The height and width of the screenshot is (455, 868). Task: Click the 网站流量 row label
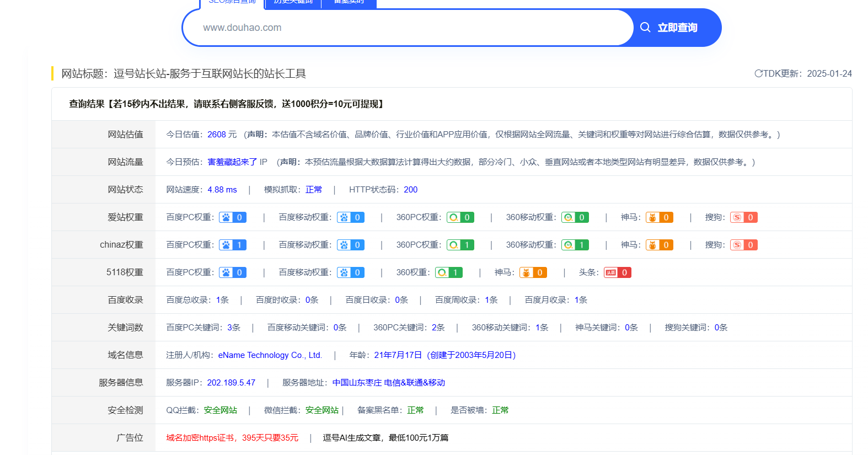[125, 162]
